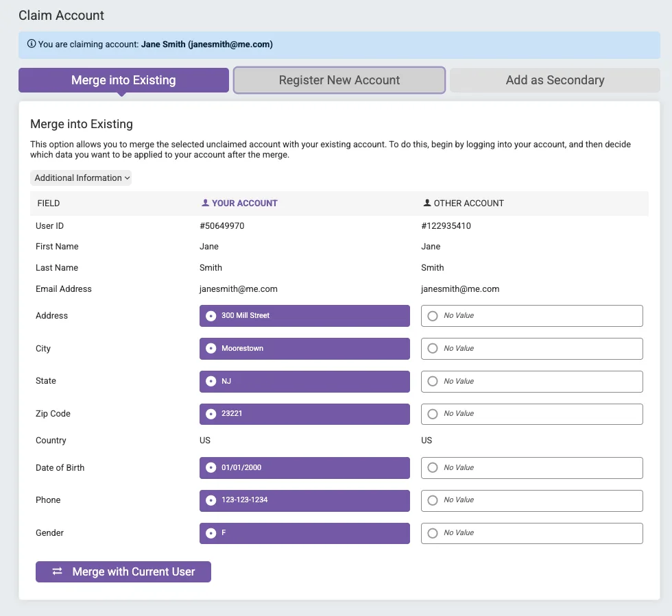672x616 pixels.
Task: Choose No Value for City from other account
Action: [x=532, y=349]
